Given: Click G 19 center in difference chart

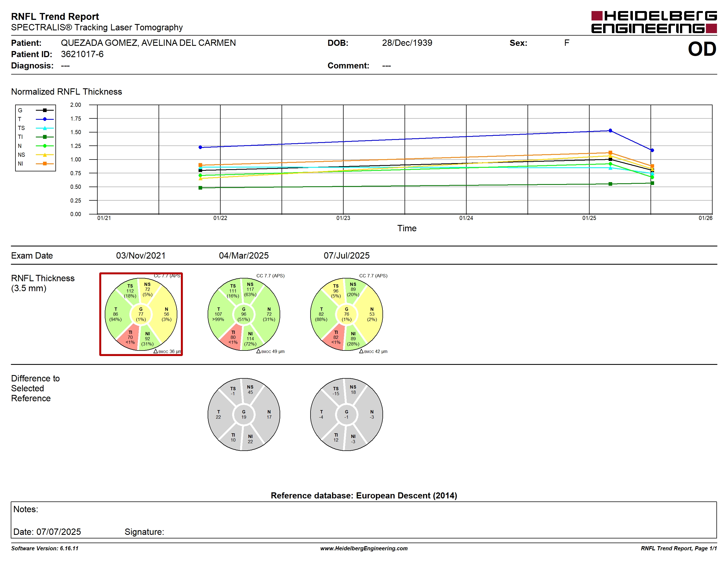Looking at the screenshot, I should point(244,415).
